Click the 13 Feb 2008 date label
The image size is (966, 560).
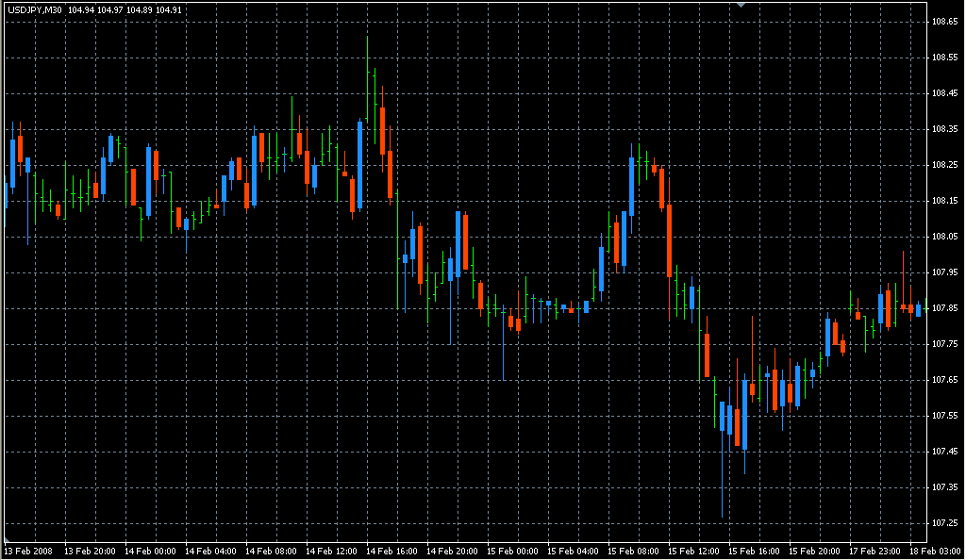(x=28, y=551)
